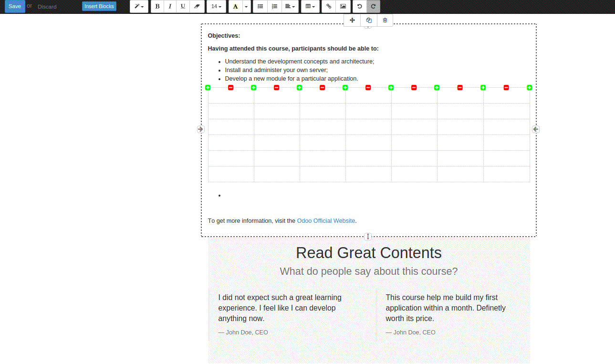Screen dimensions: 615x364
Task: Redo the last undone edit
Action: 373,7
